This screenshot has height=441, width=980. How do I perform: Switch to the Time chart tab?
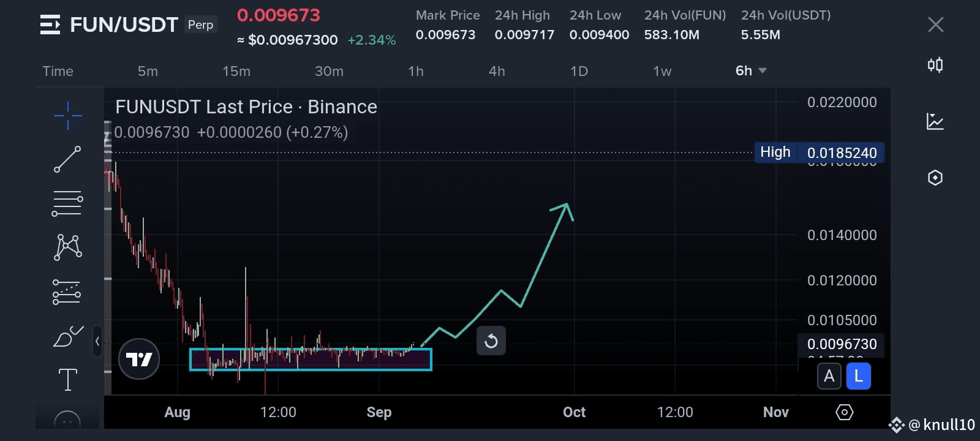coord(58,71)
